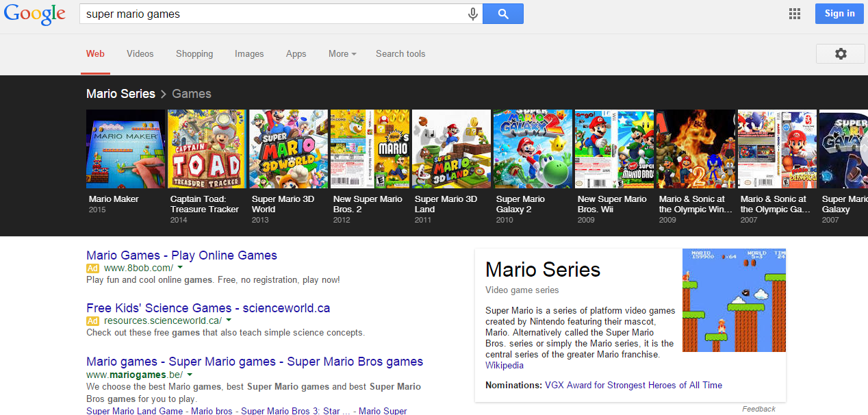
Task: Focus the search box with super mario games
Action: 274,14
